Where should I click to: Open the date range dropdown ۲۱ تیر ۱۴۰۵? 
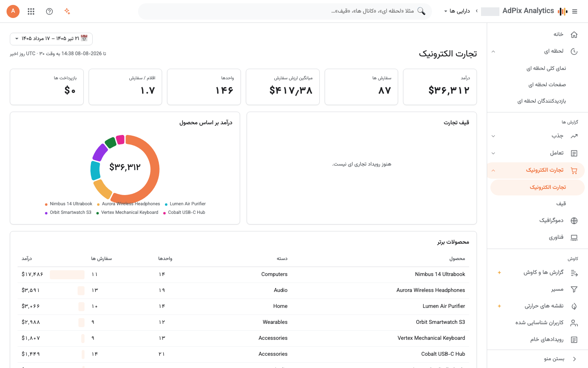point(51,39)
